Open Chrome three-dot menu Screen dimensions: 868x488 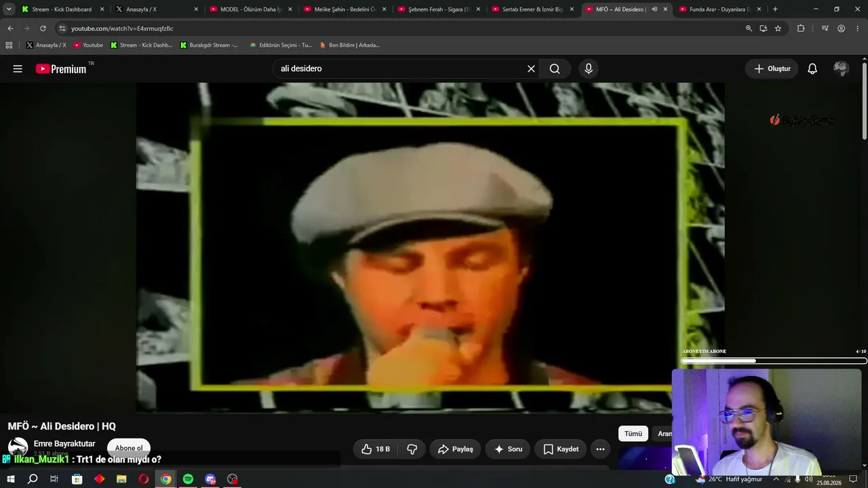(857, 28)
